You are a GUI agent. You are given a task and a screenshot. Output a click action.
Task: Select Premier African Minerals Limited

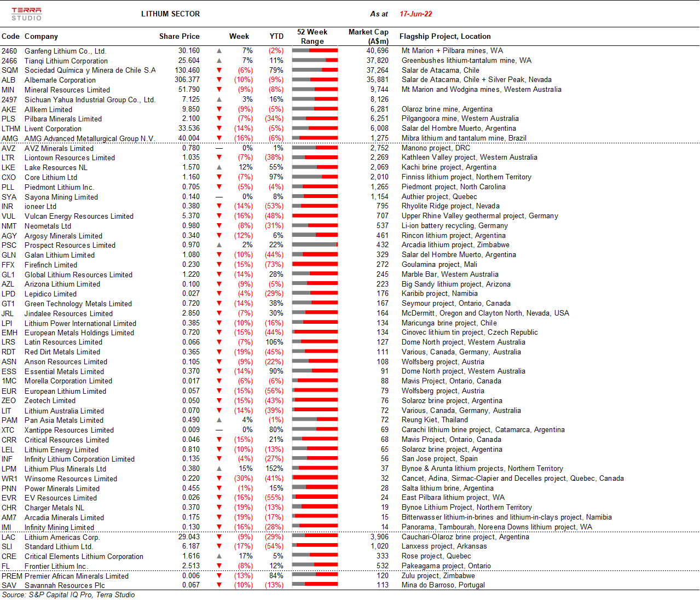[x=77, y=576]
